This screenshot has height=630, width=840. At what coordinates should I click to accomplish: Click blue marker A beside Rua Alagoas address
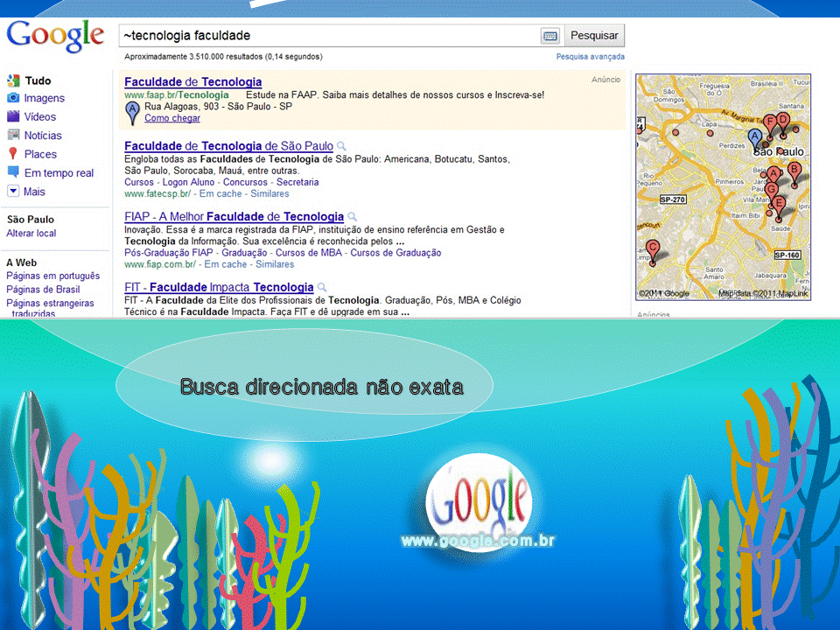[x=132, y=114]
